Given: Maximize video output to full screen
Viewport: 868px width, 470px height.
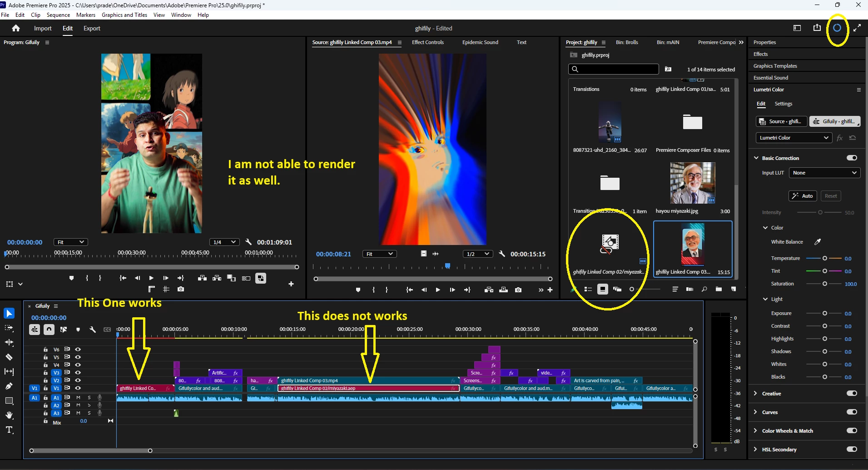Looking at the screenshot, I should (857, 28).
